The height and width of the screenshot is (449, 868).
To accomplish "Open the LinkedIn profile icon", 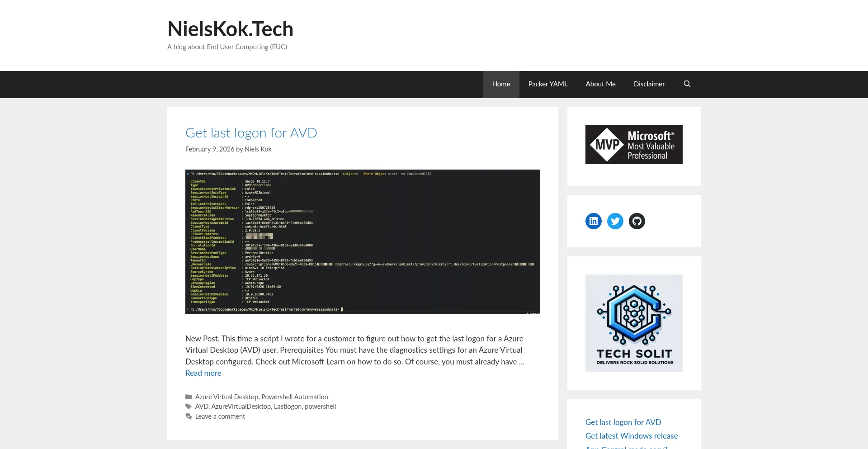I will (x=594, y=221).
